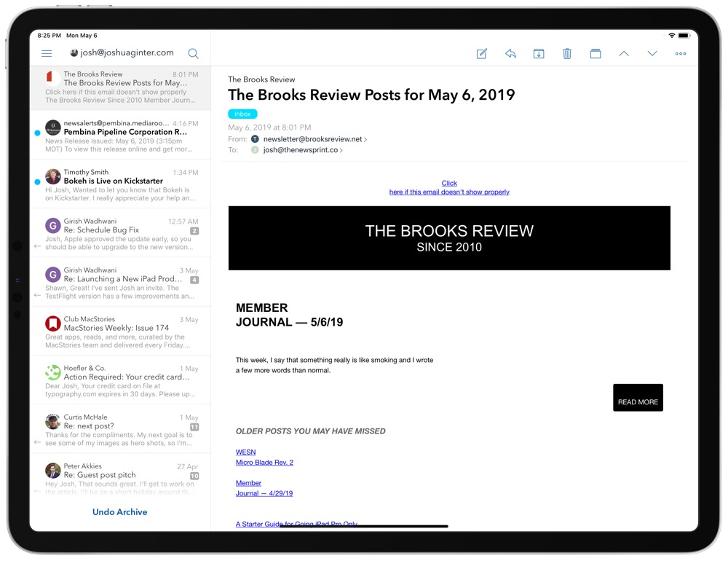
Task: Open Re: Launching a New iPad email
Action: pyautogui.click(x=120, y=283)
